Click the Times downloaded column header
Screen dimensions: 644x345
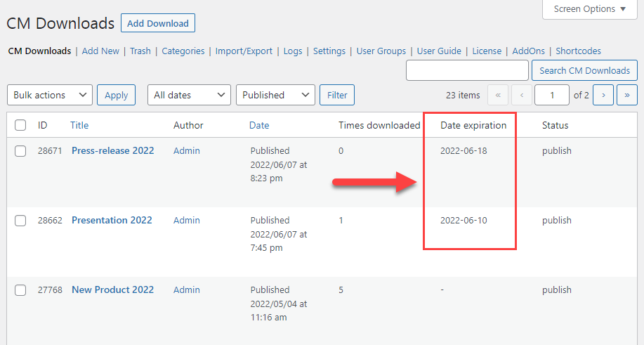coord(379,125)
